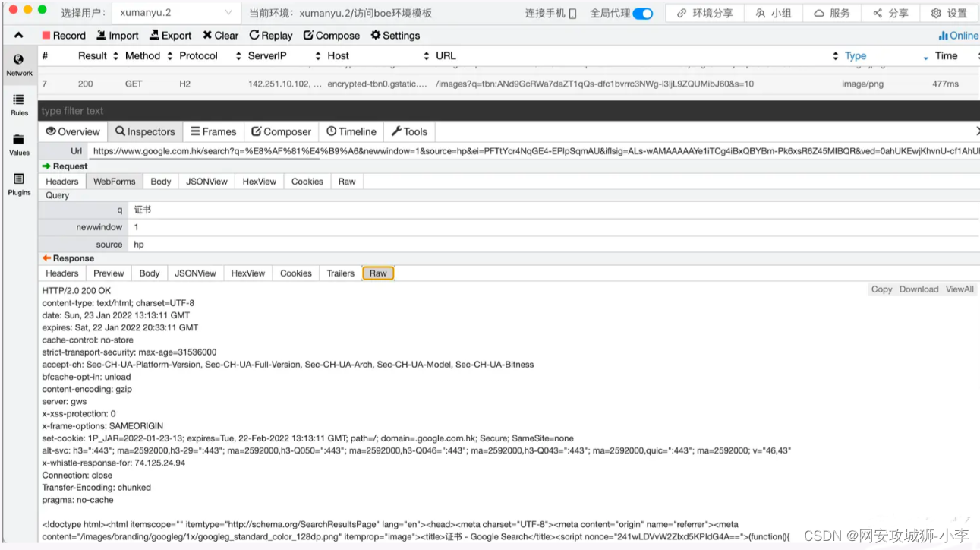This screenshot has height=550, width=980.
Task: Click the Time column header
Action: 946,55
